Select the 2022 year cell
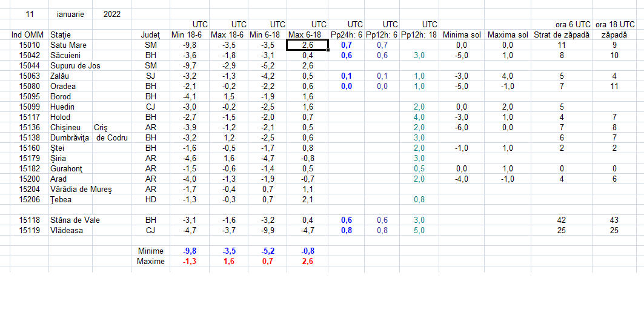 coord(111,15)
